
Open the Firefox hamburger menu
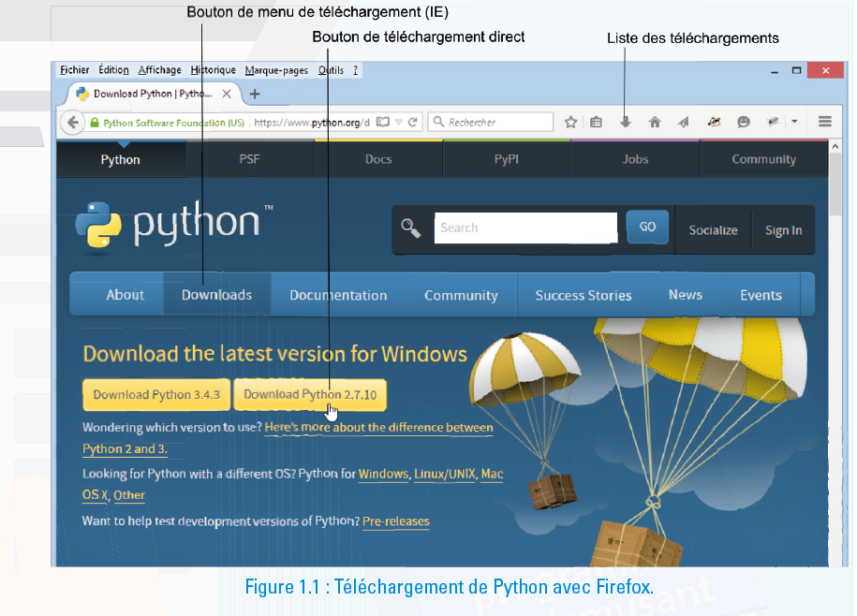pos(825,122)
